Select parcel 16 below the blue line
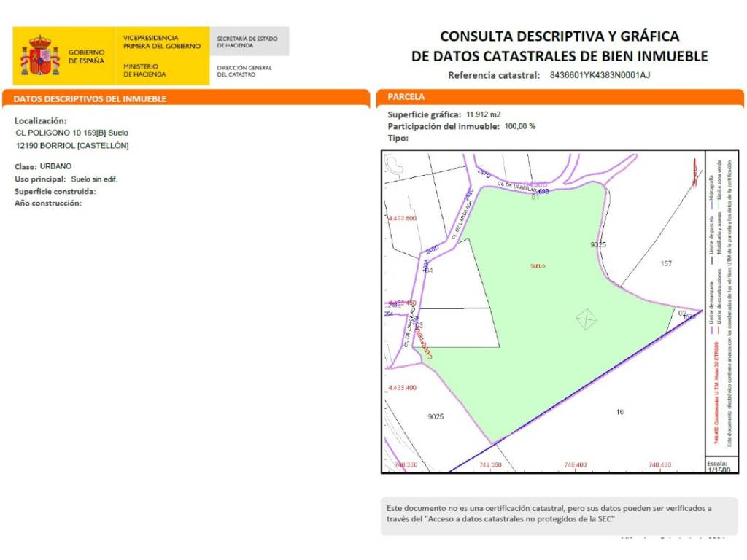747x560 pixels. pos(619,412)
